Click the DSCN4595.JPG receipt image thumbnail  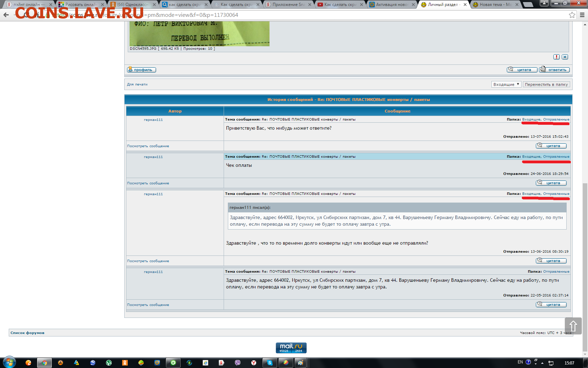click(x=199, y=34)
